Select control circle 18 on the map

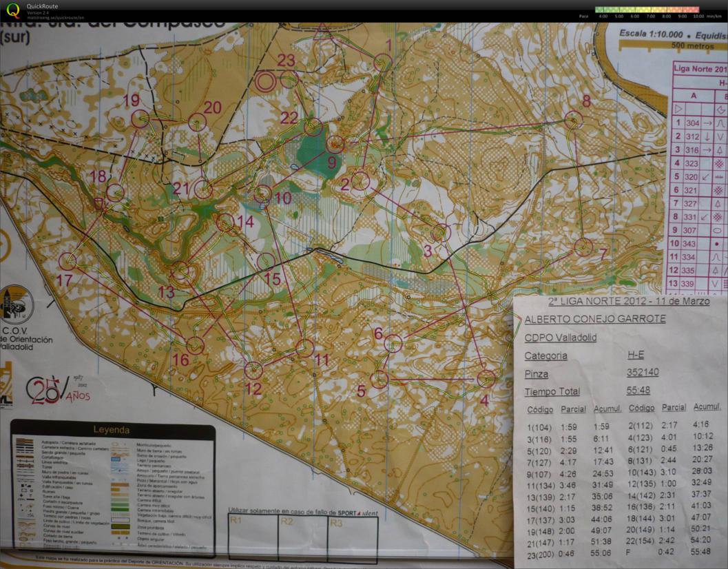(x=115, y=193)
